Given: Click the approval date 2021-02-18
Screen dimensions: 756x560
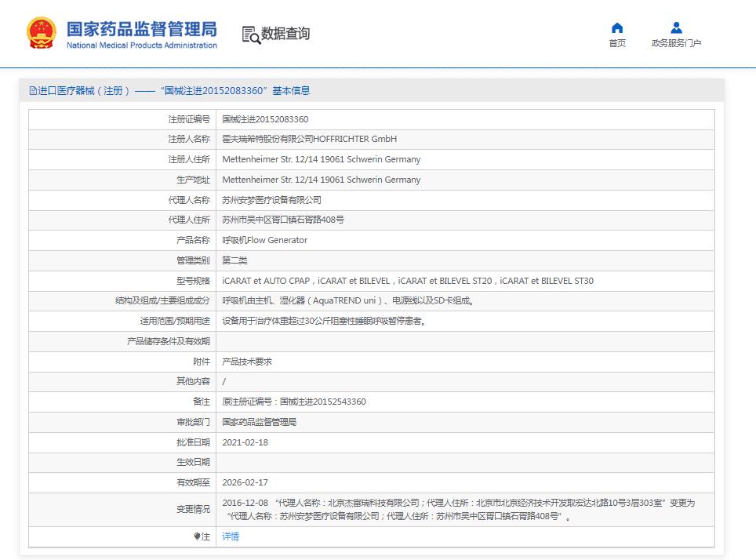Looking at the screenshot, I should 245,442.
